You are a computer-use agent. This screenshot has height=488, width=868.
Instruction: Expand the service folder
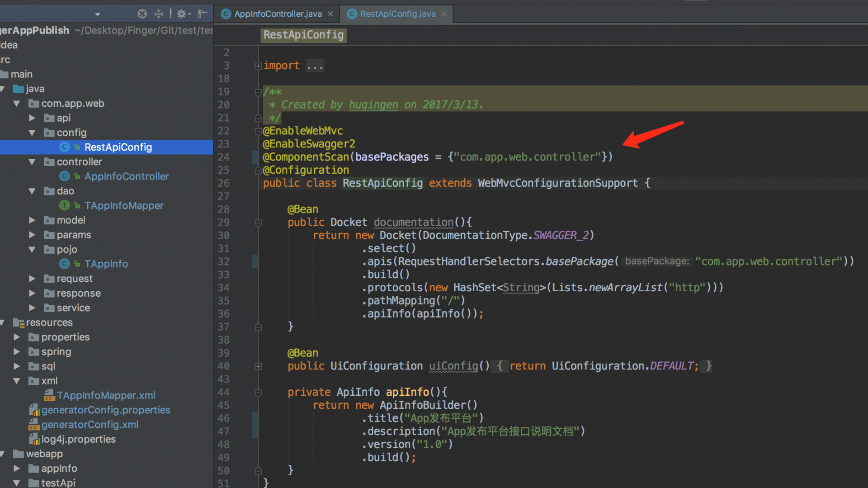(32, 308)
